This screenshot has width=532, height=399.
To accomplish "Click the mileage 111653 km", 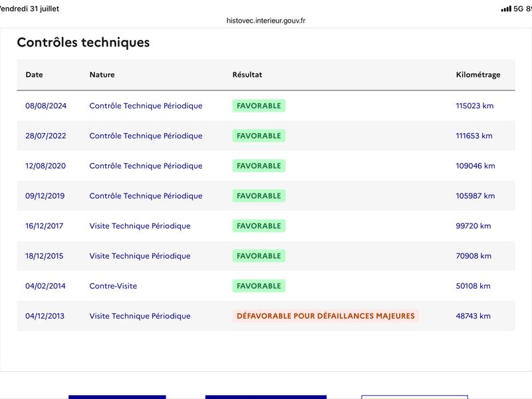I will [x=474, y=136].
